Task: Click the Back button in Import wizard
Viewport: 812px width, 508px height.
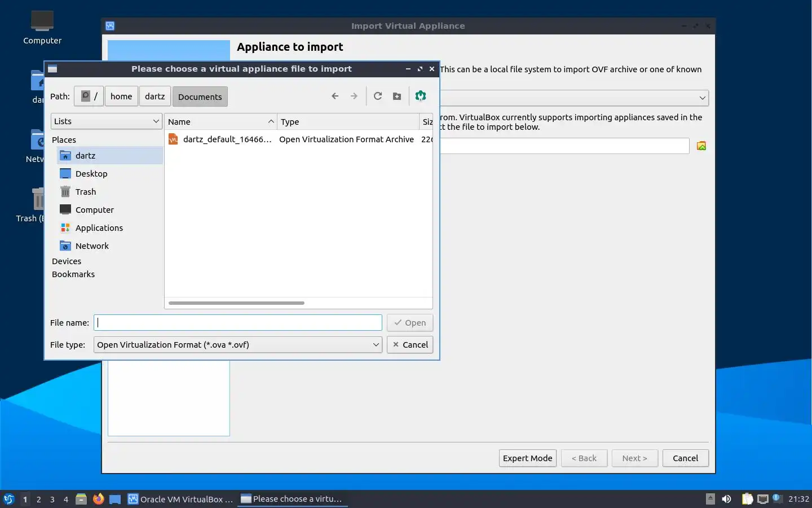Action: click(x=584, y=458)
